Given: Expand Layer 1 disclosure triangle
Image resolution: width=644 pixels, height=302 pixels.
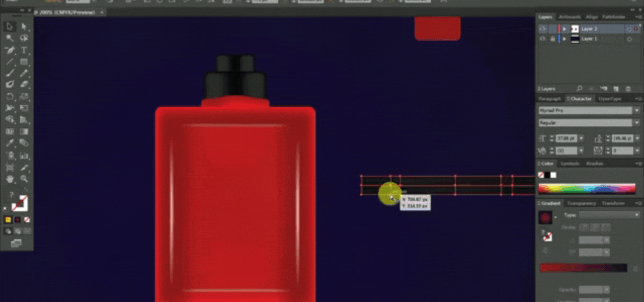Looking at the screenshot, I should (x=564, y=39).
